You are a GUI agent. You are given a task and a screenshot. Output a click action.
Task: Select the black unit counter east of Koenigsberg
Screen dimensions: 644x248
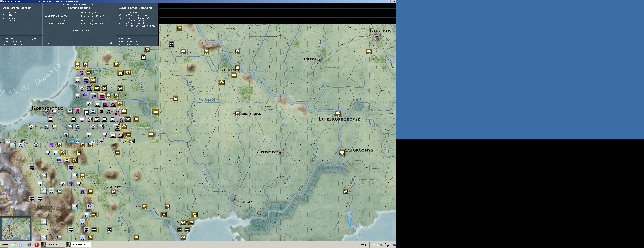(87, 112)
